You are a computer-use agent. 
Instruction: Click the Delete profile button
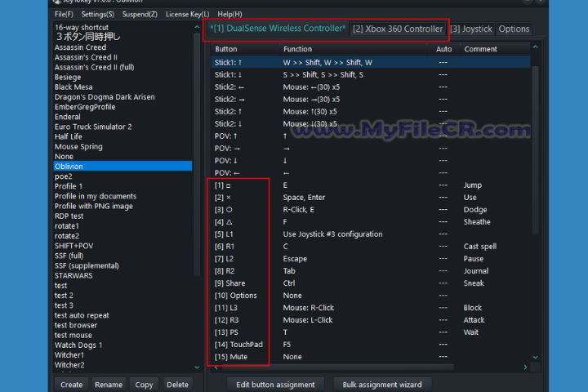pyautogui.click(x=177, y=385)
